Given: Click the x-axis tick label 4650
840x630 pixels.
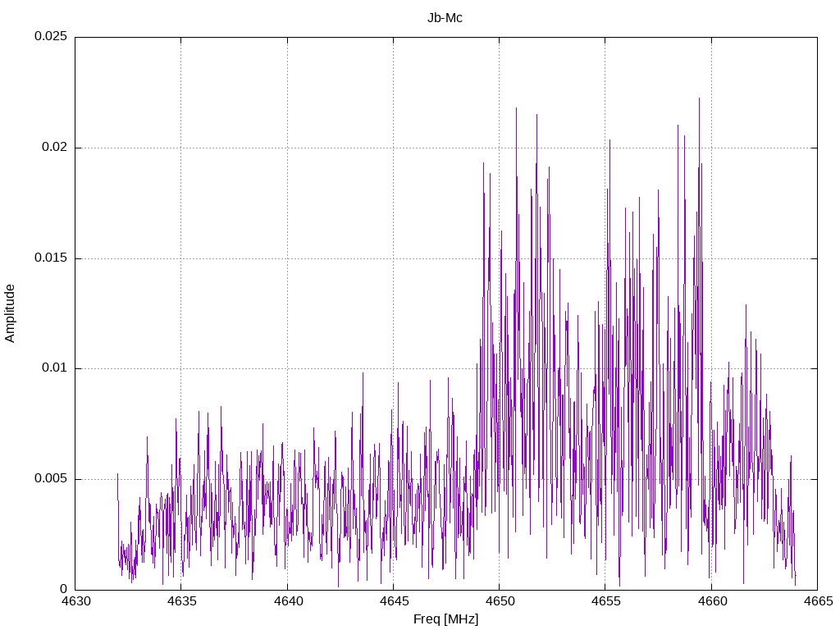Looking at the screenshot, I should 500,601.
